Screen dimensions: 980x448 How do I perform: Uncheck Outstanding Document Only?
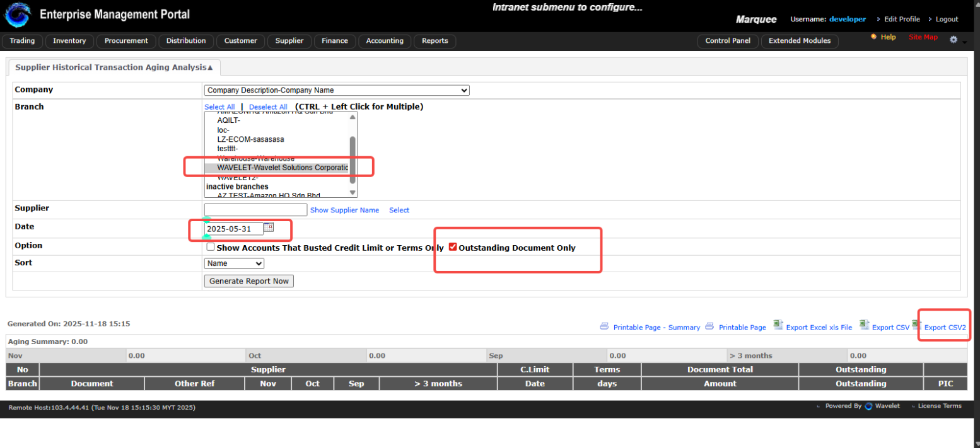point(453,247)
